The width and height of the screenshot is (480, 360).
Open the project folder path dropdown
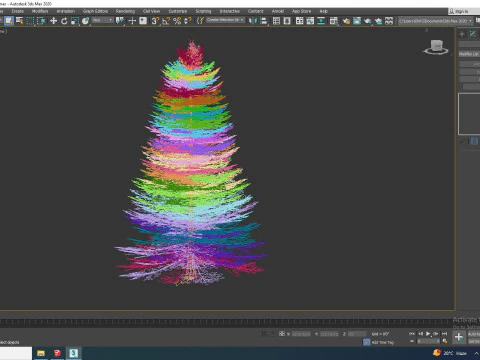436,21
